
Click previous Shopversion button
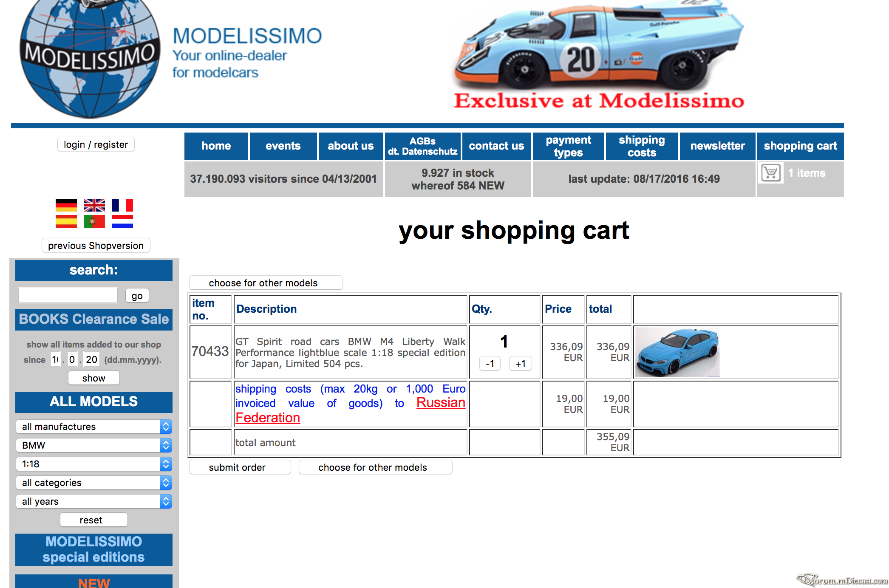96,246
